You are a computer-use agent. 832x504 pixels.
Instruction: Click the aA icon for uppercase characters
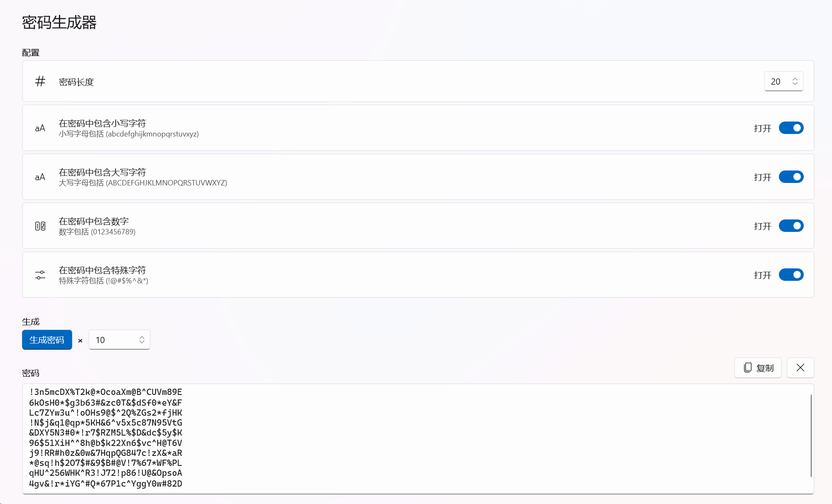40,177
